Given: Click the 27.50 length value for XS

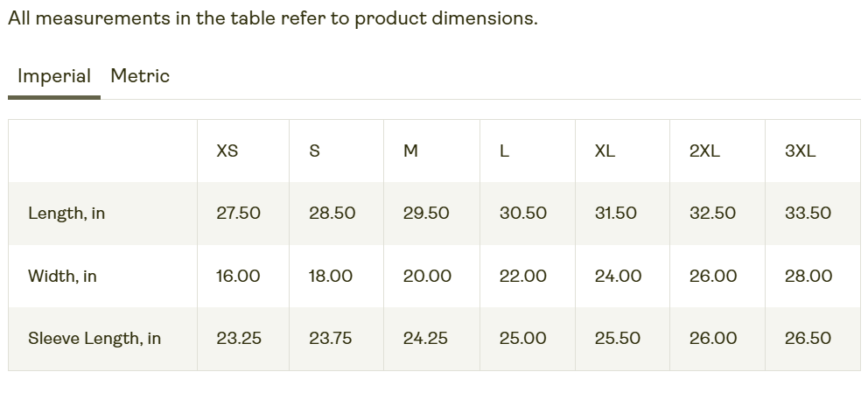Looking at the screenshot, I should click(238, 213).
